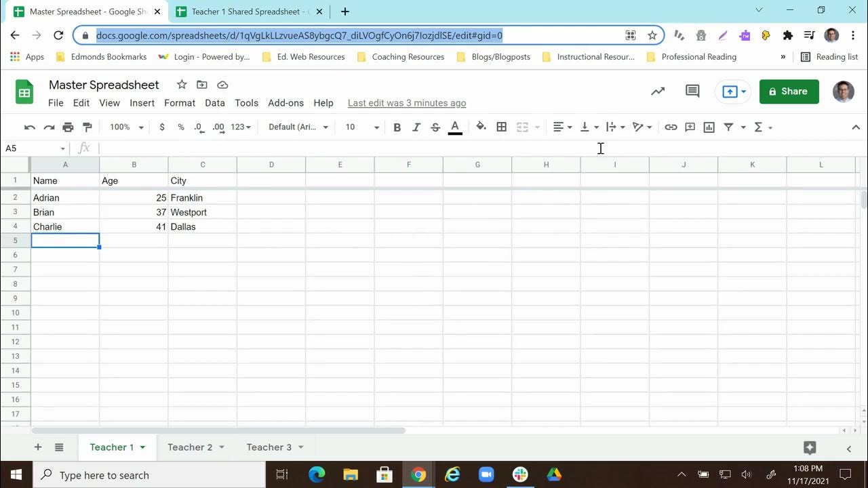Open Edmonds Bookmarks folder
Screen dimensions: 868x488
pos(101,57)
